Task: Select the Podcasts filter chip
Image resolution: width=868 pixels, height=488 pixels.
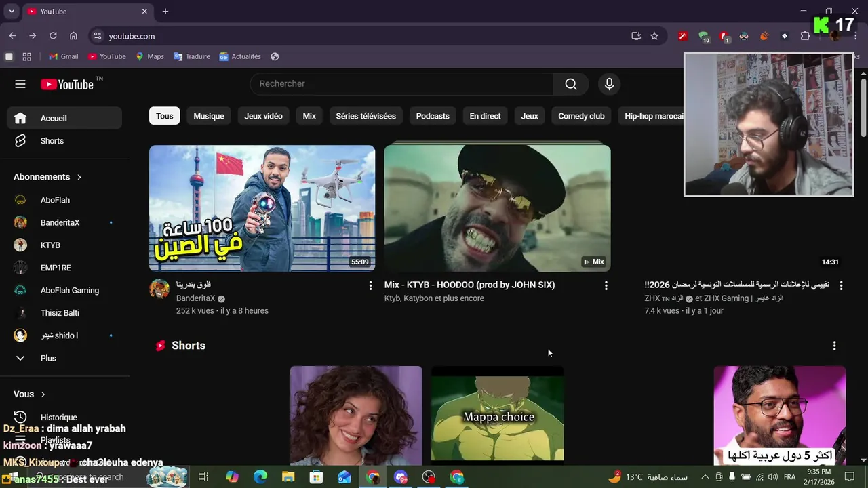Action: 433,116
